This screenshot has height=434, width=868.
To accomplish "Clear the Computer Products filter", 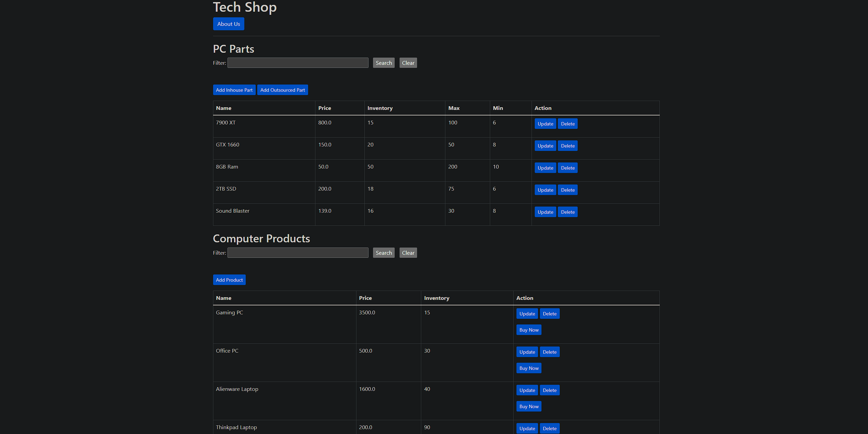I will pos(408,252).
